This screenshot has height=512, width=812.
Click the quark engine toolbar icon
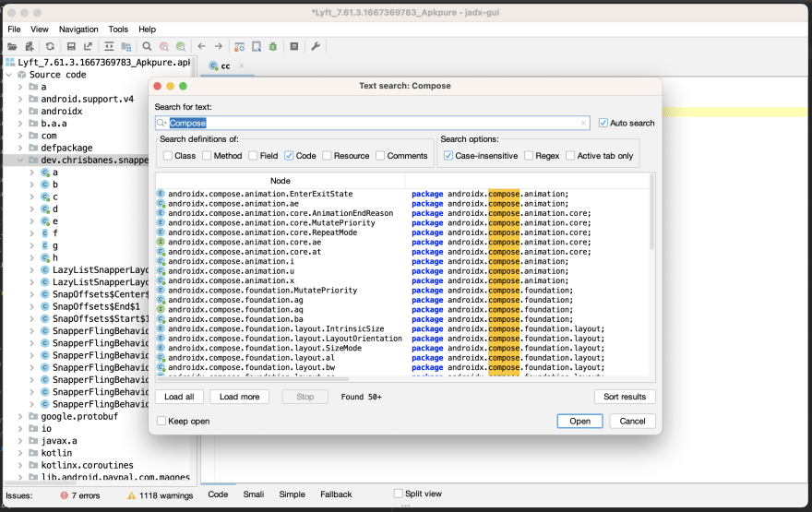257,47
